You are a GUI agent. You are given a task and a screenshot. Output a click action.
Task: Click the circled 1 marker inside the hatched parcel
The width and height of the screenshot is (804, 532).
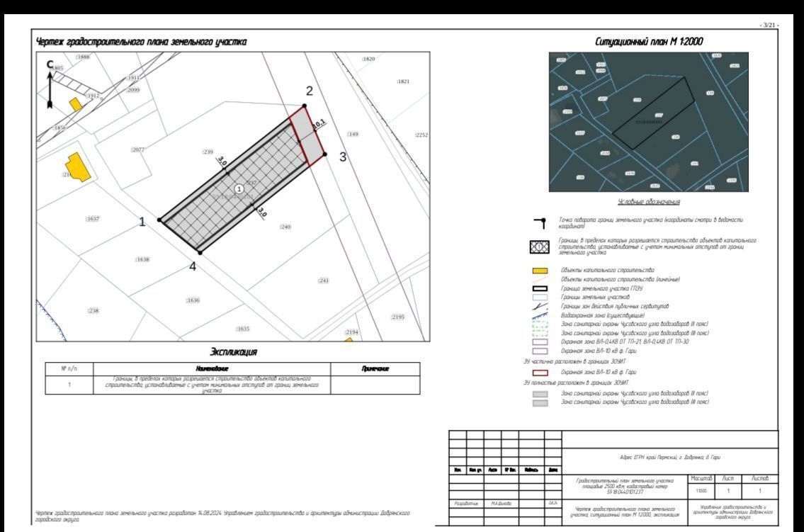pyautogui.click(x=239, y=189)
